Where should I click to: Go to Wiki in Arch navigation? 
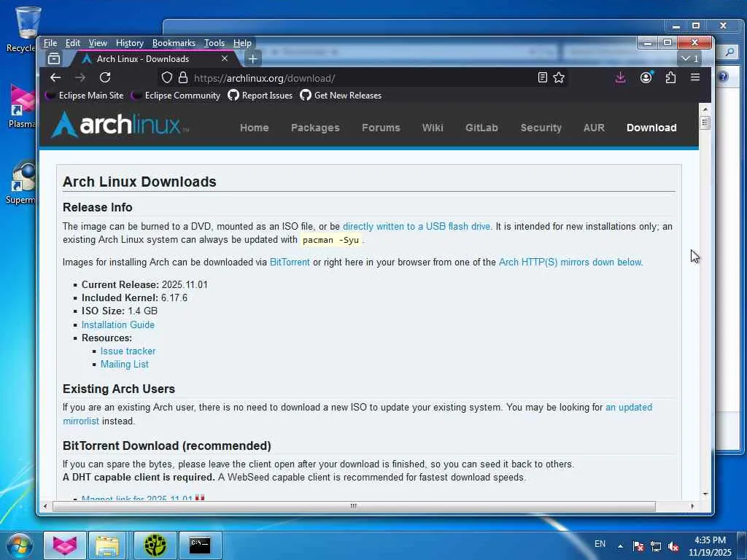[x=433, y=128]
